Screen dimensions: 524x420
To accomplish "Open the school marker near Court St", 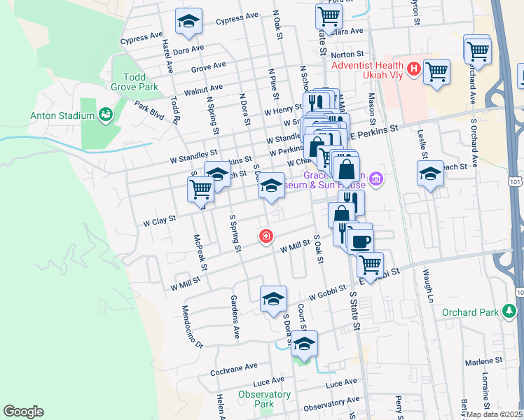I will pyautogui.click(x=304, y=344).
